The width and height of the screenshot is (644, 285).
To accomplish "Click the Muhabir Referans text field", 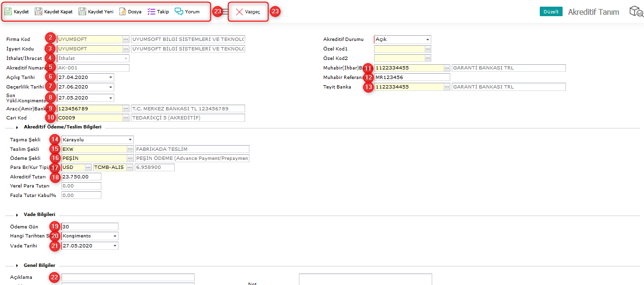I will 412,77.
